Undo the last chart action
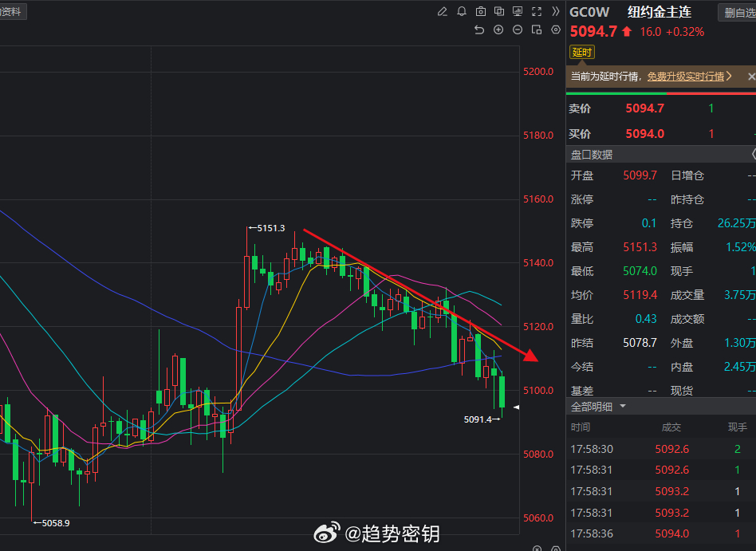 pos(479,30)
